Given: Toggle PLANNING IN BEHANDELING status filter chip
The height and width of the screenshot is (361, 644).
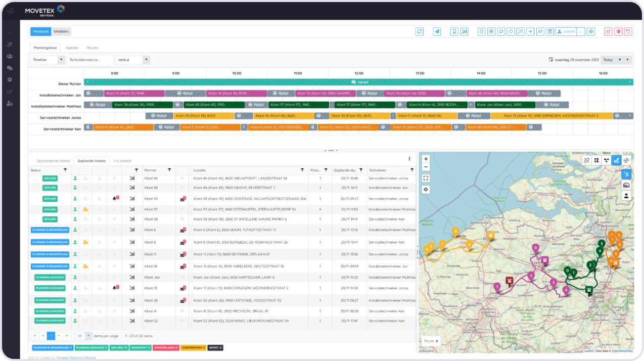Looking at the screenshot, I should [x=53, y=347].
